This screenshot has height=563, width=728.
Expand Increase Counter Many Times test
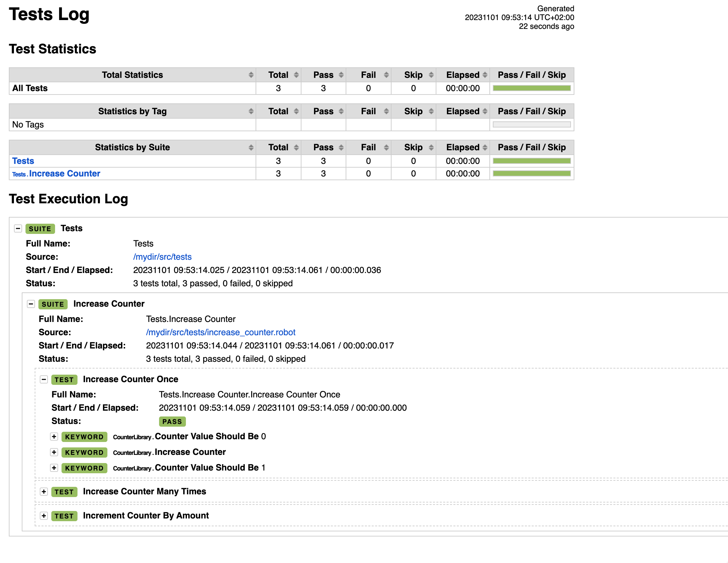click(x=44, y=492)
